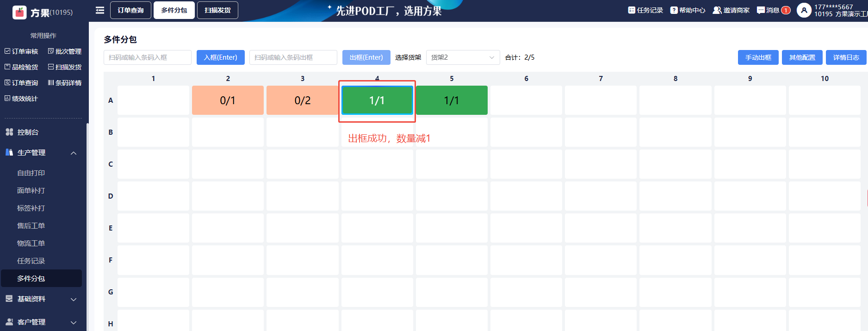Image resolution: width=868 pixels, height=331 pixels.
Task: Click row header H
Action: [111, 324]
